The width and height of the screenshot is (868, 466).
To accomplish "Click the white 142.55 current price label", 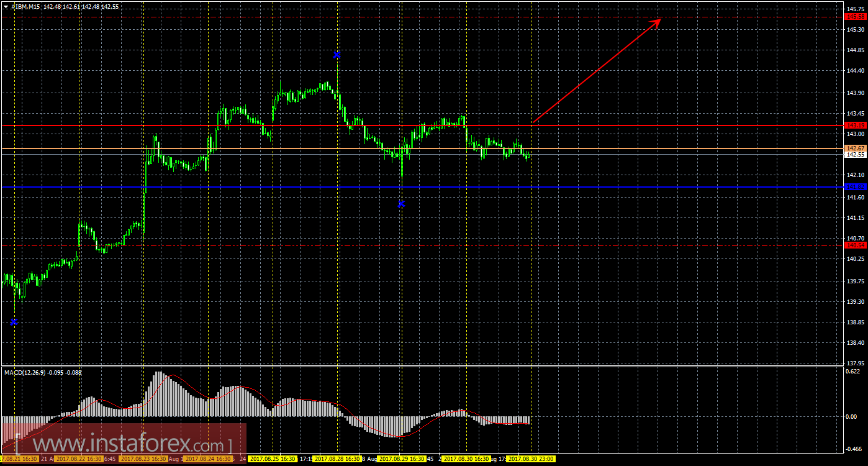I will (854, 155).
